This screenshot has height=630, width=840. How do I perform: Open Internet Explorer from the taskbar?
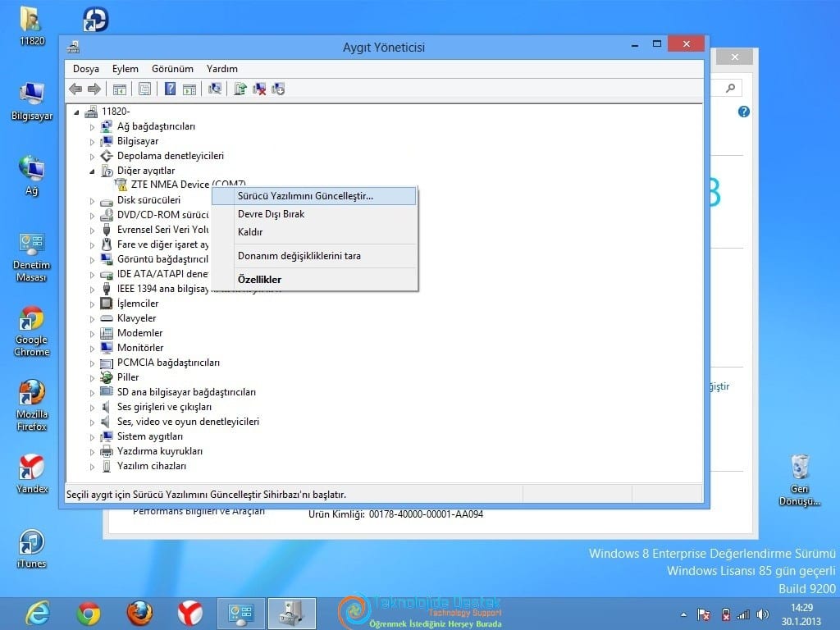[38, 613]
